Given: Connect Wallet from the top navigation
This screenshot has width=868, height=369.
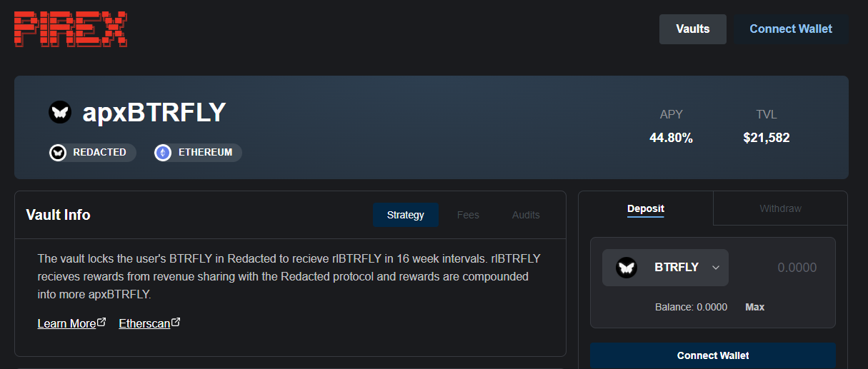Looking at the screenshot, I should click(791, 29).
